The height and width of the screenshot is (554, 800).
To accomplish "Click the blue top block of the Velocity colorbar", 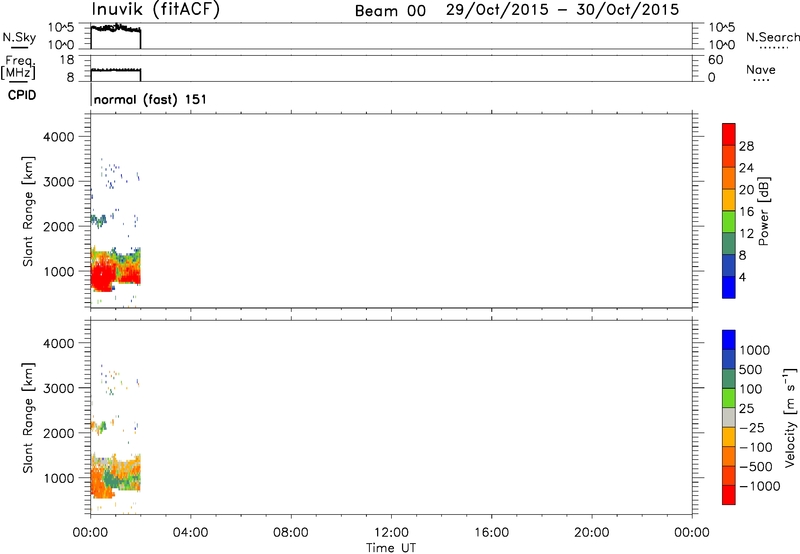I will [729, 340].
